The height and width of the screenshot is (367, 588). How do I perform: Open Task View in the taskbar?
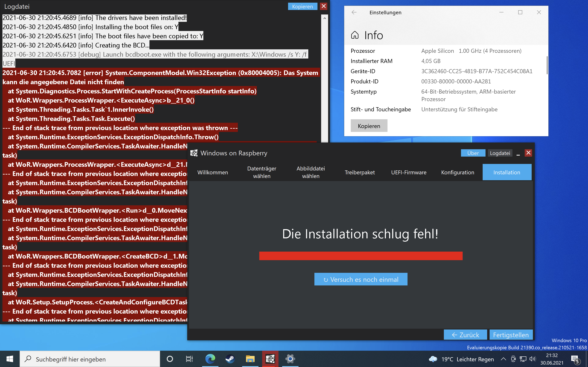coord(189,359)
